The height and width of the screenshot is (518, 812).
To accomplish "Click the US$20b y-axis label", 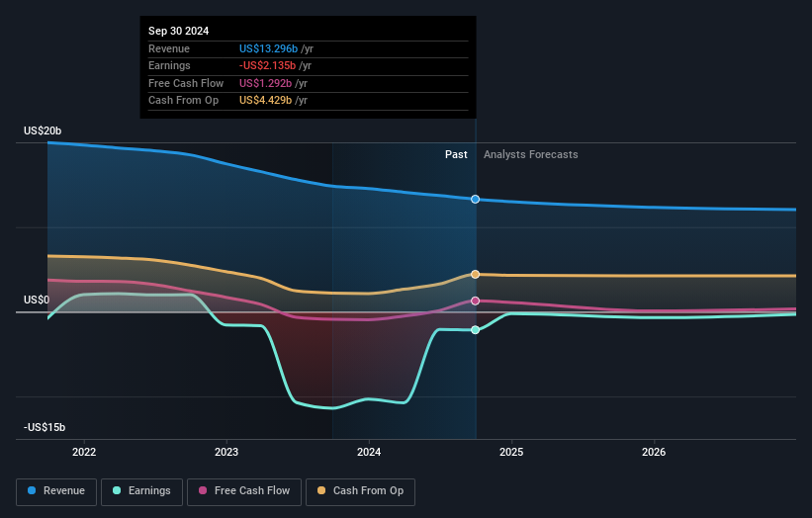I will coord(43,130).
